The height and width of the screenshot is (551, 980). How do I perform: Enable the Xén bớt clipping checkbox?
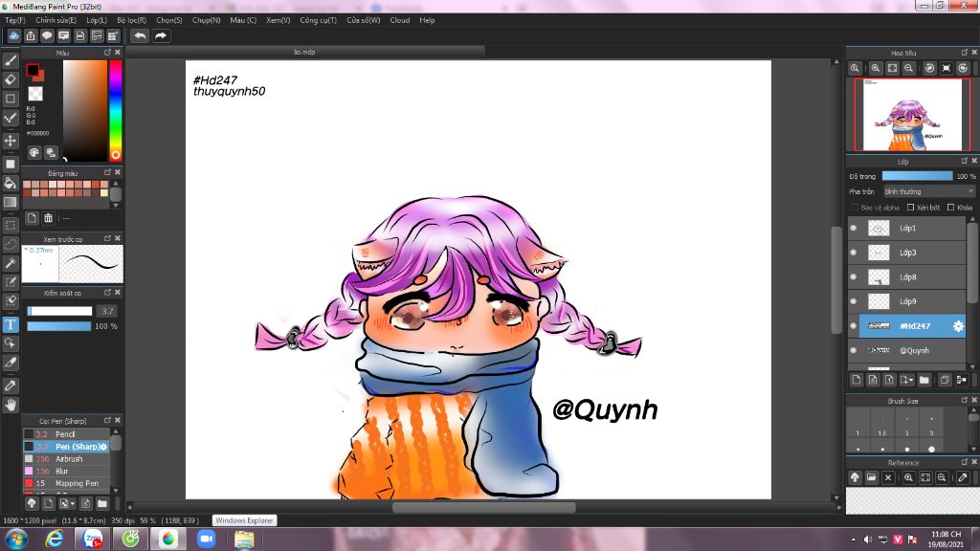tap(911, 208)
